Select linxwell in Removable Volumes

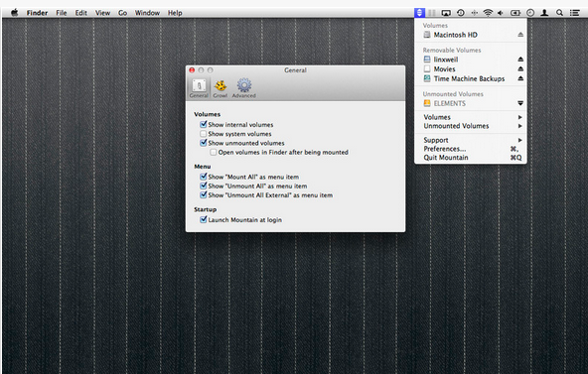[x=446, y=60]
